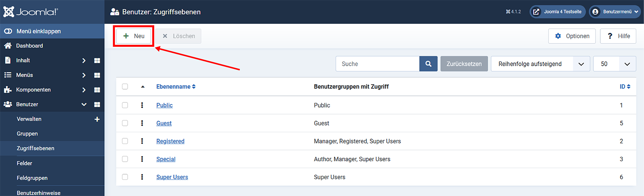This screenshot has height=196, width=644.
Task: Open Gruppen in the sidebar menu
Action: click(x=27, y=133)
